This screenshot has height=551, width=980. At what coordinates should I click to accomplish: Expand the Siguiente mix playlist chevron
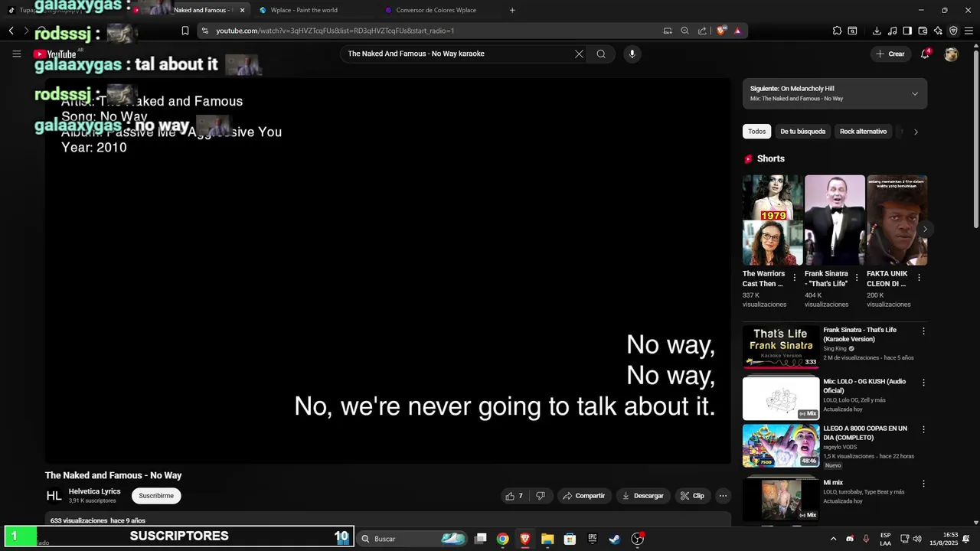pyautogui.click(x=914, y=93)
